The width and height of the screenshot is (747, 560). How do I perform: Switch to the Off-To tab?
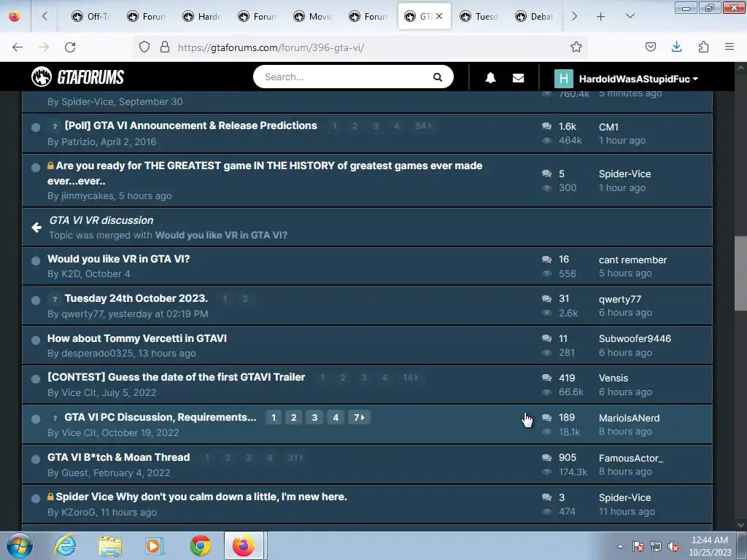coord(91,17)
